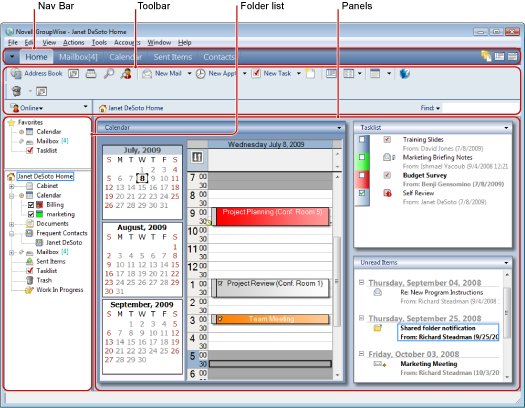This screenshot has width=525, height=408.
Task: Click the proxy user icon in toolbar
Action: [x=126, y=73]
